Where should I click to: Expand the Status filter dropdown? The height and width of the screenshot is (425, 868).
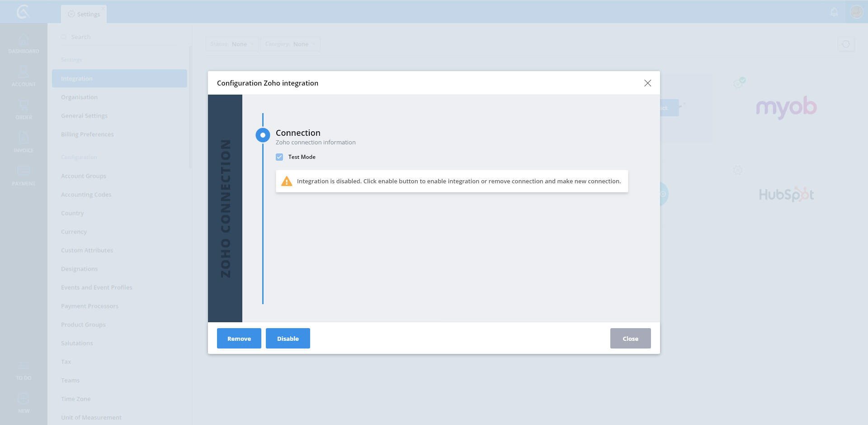(232, 44)
